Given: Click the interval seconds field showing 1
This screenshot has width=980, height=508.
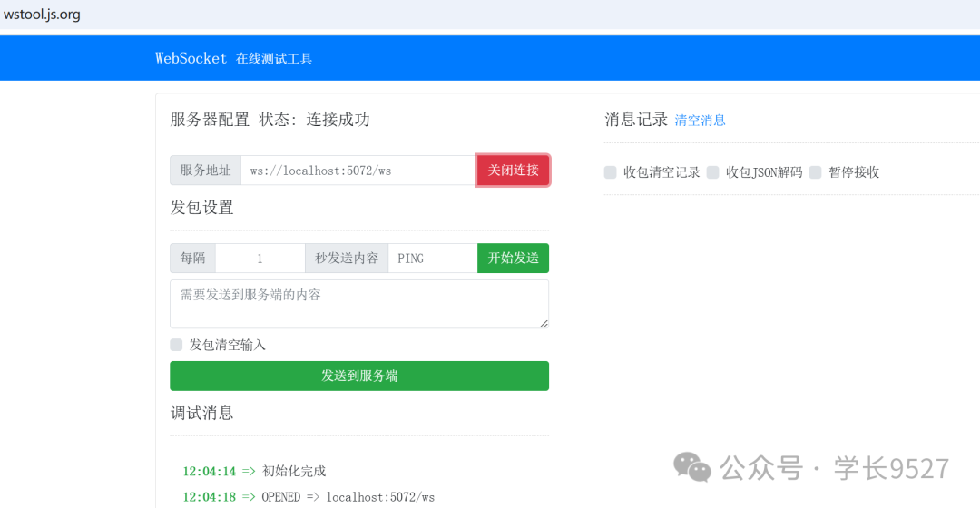Looking at the screenshot, I should pos(260,259).
